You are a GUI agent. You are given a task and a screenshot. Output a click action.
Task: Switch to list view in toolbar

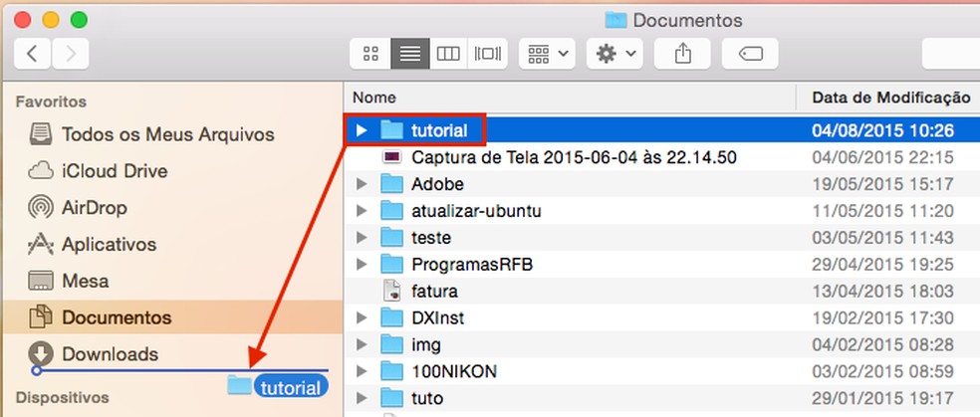(x=408, y=53)
